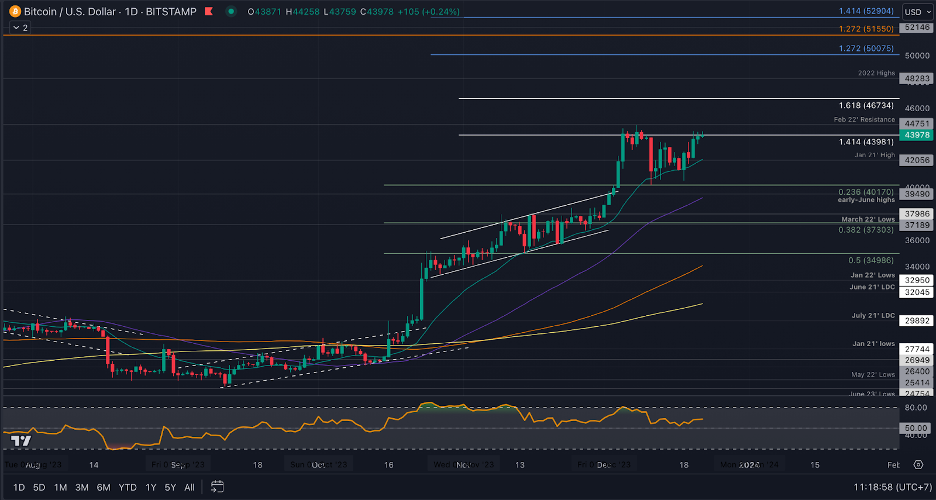
Task: Switch to the 6M time range
Action: click(103, 487)
